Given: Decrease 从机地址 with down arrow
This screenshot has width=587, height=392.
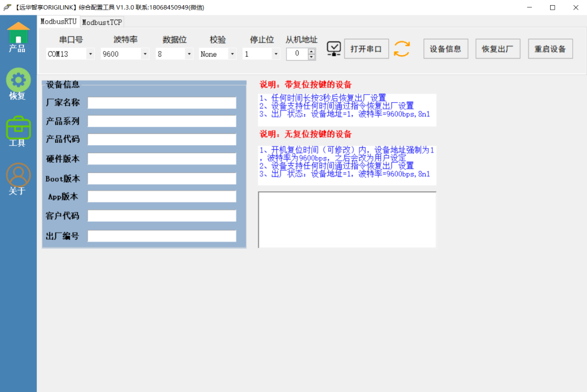Looking at the screenshot, I should (311, 57).
